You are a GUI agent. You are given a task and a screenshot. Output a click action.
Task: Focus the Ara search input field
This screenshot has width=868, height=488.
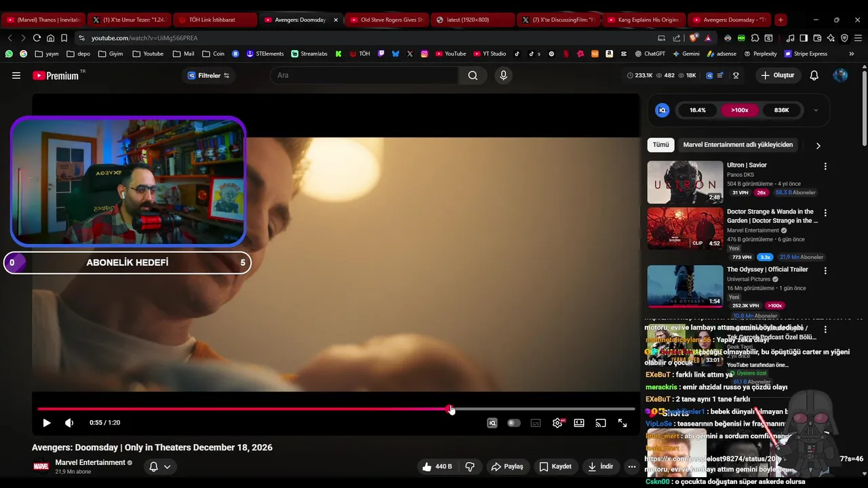click(364, 75)
